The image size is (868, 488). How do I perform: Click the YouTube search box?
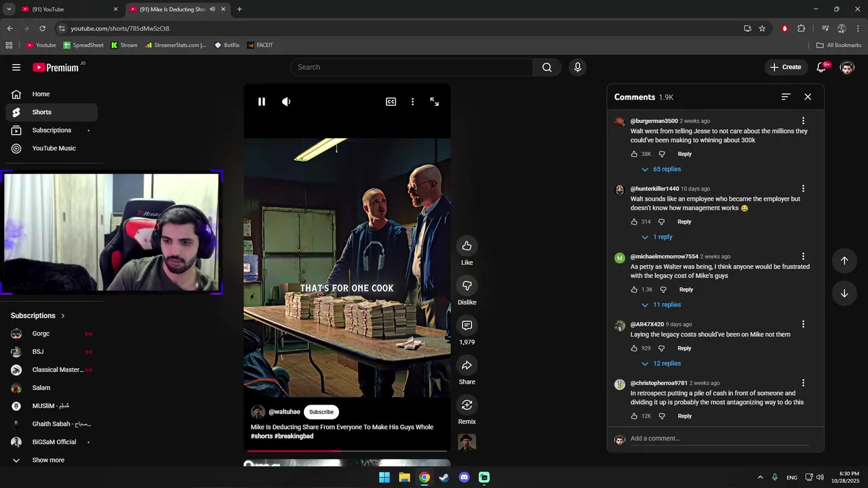click(412, 67)
